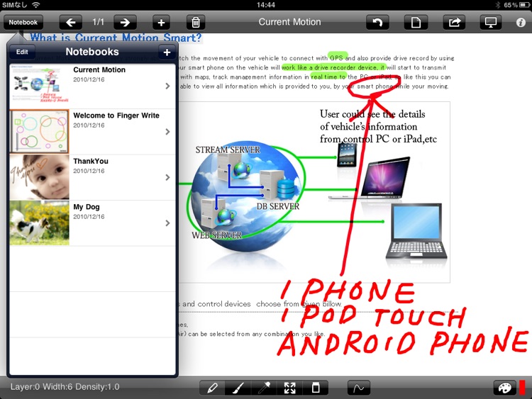Tap the 2010/12/16 date under My Dog

pyautogui.click(x=89, y=217)
